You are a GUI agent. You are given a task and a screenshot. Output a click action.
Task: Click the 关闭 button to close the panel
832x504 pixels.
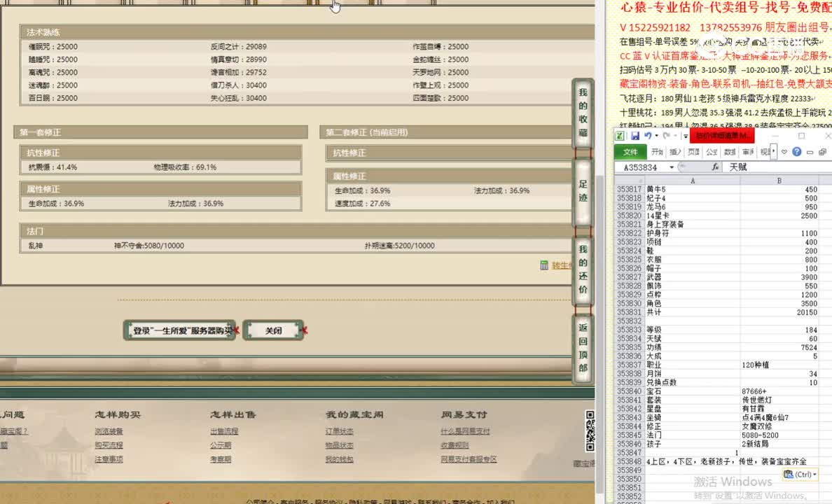[274, 330]
